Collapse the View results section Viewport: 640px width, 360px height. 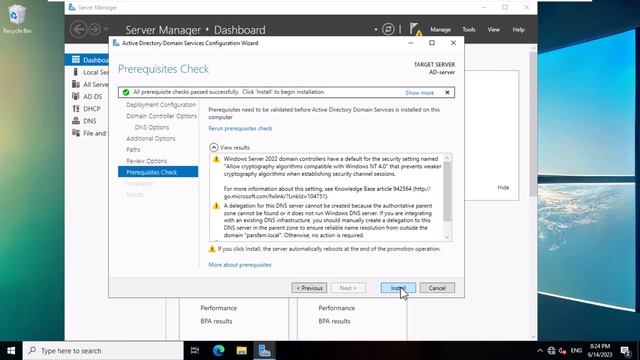(x=213, y=147)
